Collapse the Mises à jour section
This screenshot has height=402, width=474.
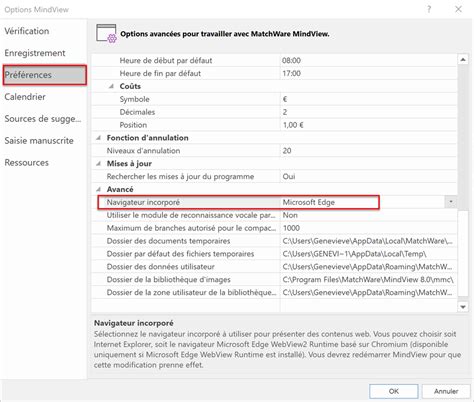(x=99, y=164)
